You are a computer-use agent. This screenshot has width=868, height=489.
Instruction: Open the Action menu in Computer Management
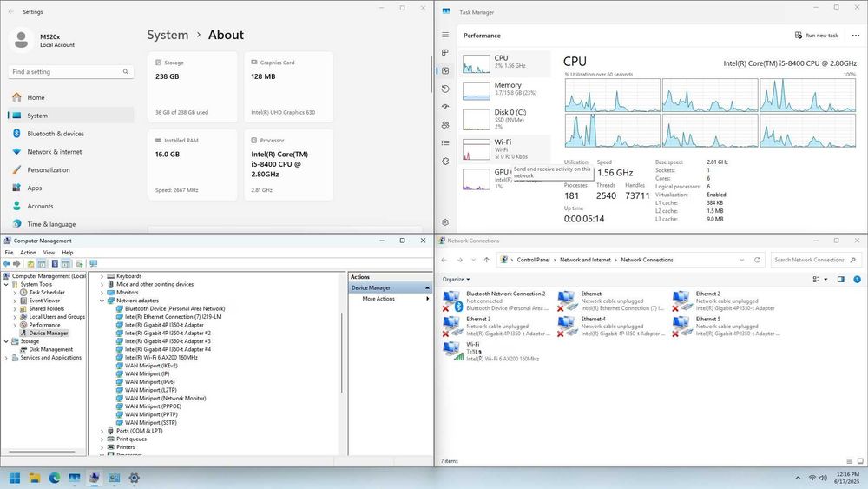click(x=29, y=253)
